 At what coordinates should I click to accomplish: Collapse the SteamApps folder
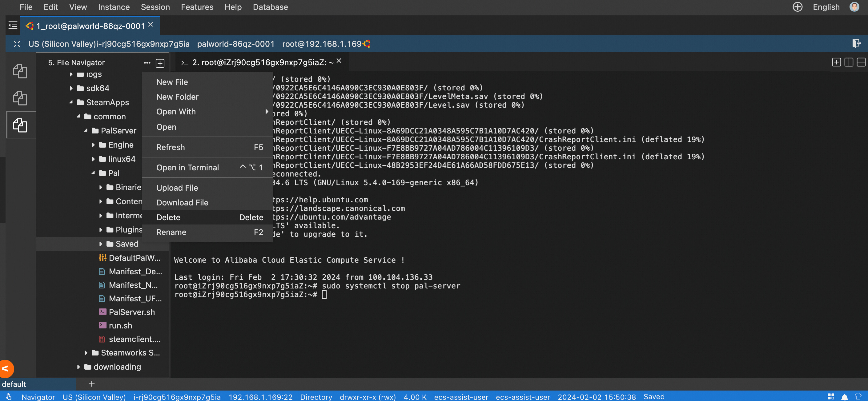click(71, 102)
